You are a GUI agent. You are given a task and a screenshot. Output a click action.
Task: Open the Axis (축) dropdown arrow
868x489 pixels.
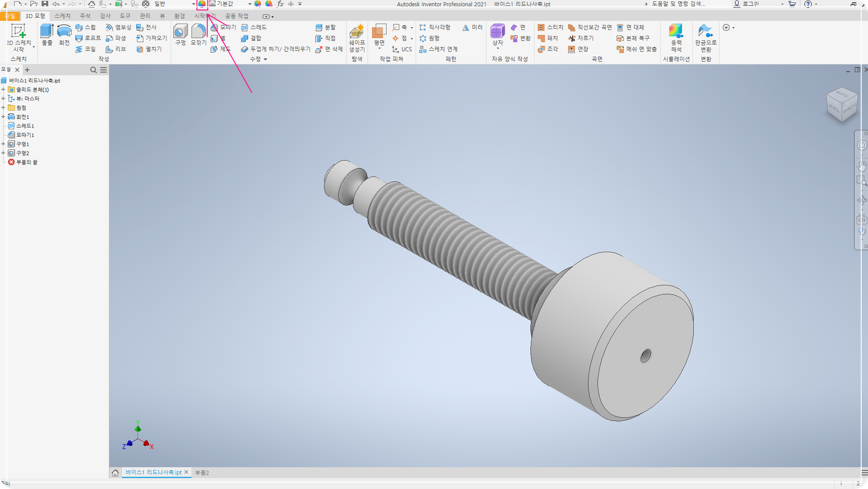[x=412, y=28]
